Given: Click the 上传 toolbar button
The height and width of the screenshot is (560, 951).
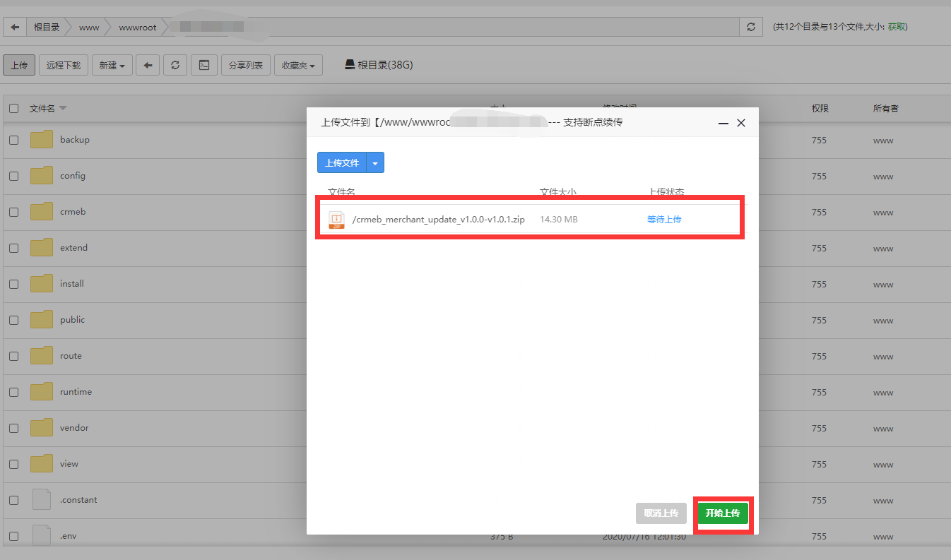Looking at the screenshot, I should pyautogui.click(x=19, y=65).
